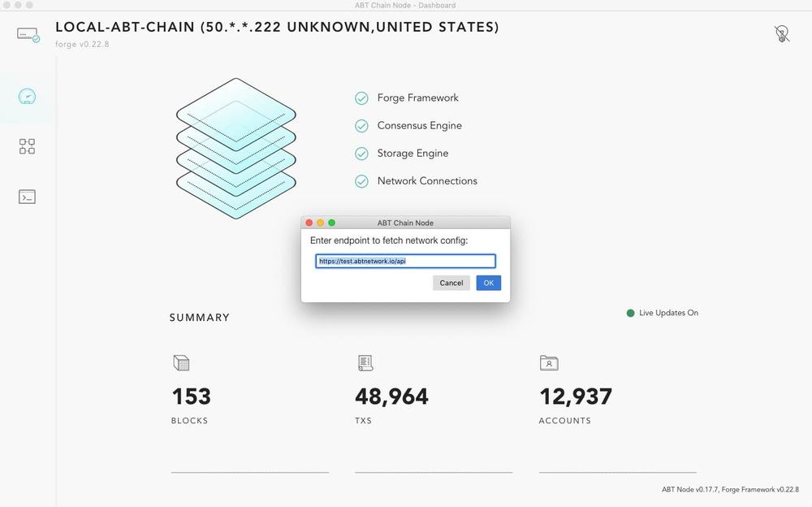Click the Network Connections check mark
This screenshot has height=507, width=812.
[361, 181]
